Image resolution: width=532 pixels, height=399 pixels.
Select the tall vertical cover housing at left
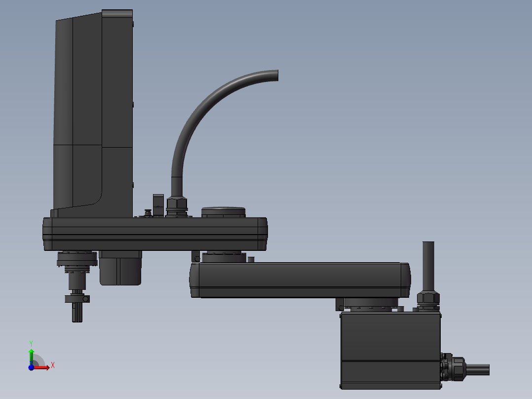[x=93, y=114]
